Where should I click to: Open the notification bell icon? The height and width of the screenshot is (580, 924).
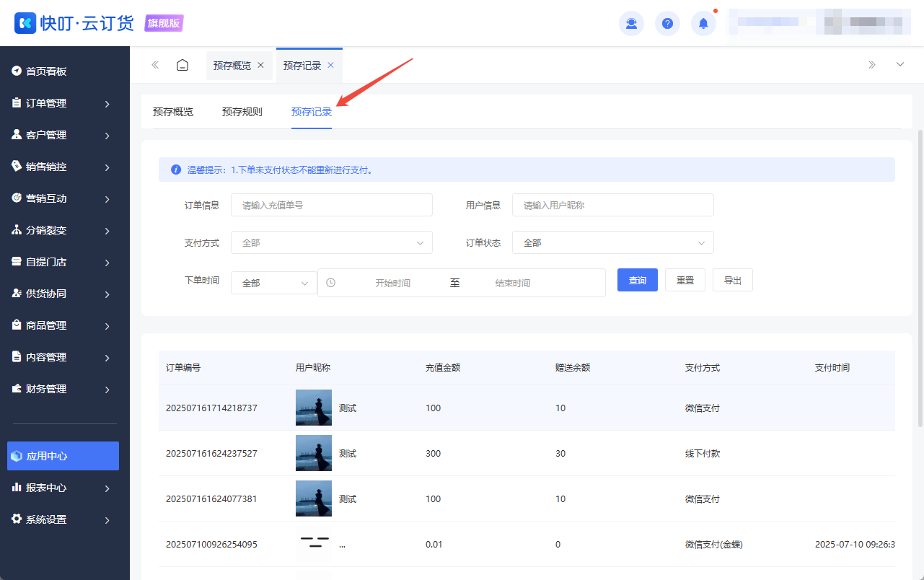703,23
